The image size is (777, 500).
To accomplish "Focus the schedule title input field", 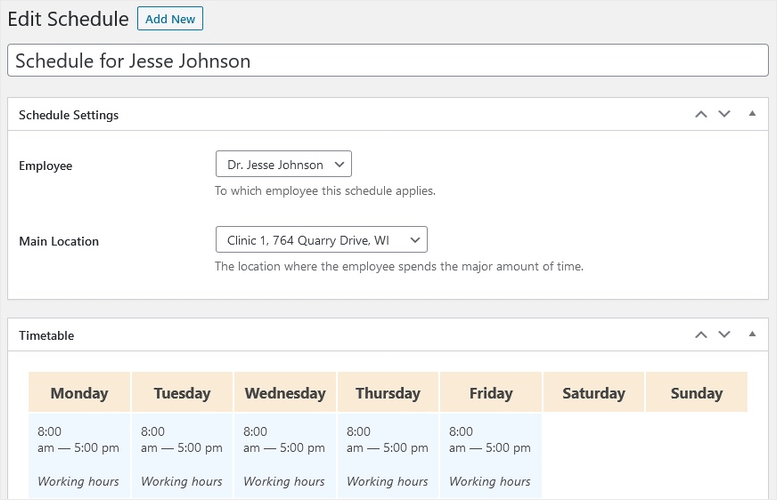I will pyautogui.click(x=388, y=60).
